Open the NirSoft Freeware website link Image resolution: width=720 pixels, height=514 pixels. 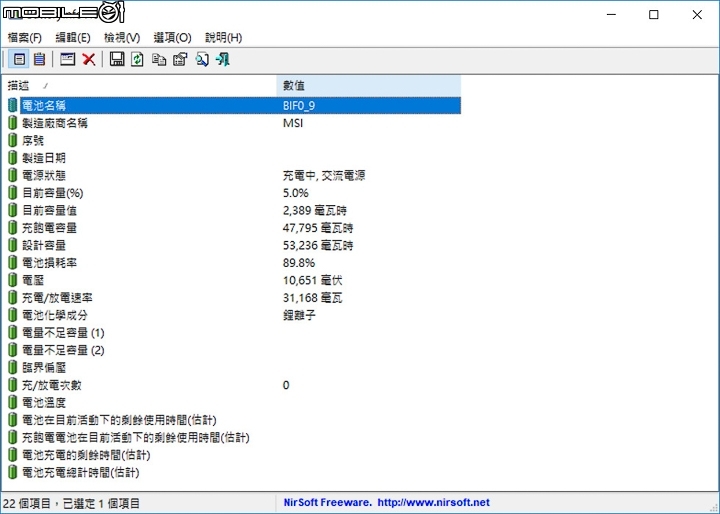pyautogui.click(x=387, y=503)
